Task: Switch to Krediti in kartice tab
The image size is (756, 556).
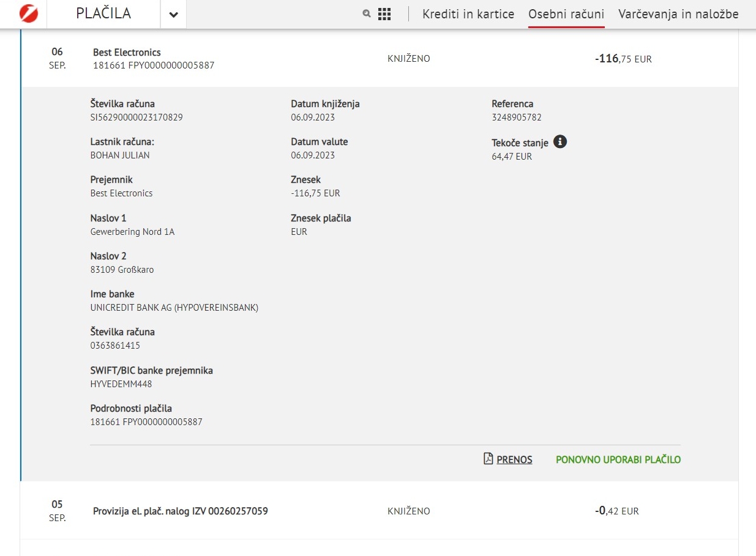Action: tap(468, 14)
